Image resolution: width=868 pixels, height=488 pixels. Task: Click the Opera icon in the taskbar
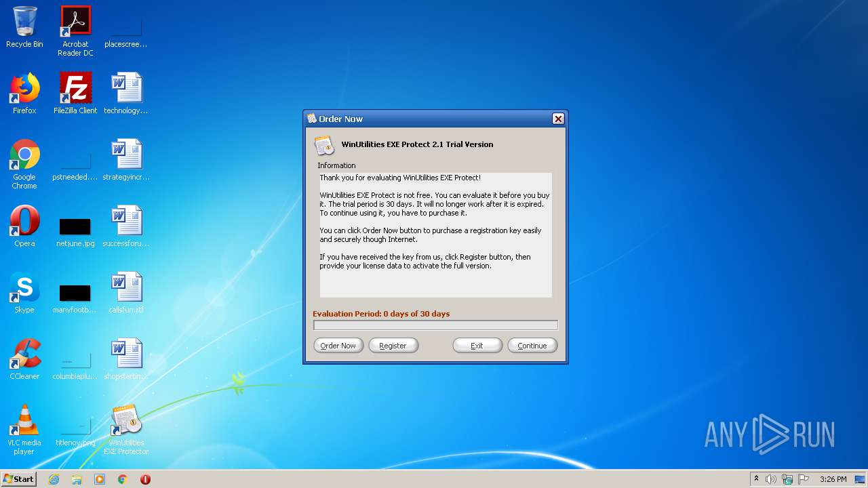pyautogui.click(x=145, y=479)
